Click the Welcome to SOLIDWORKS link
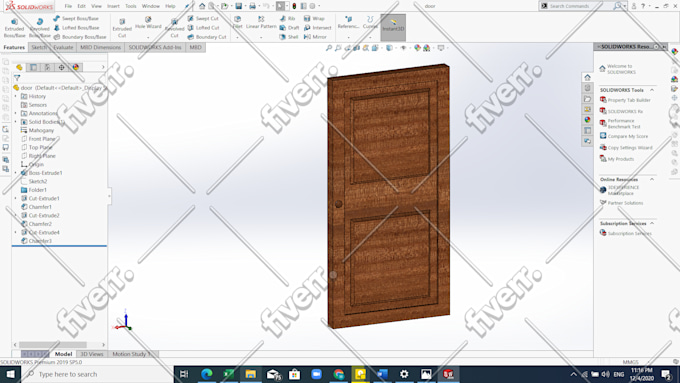Screen dimensions: 680x383 pos(618,69)
